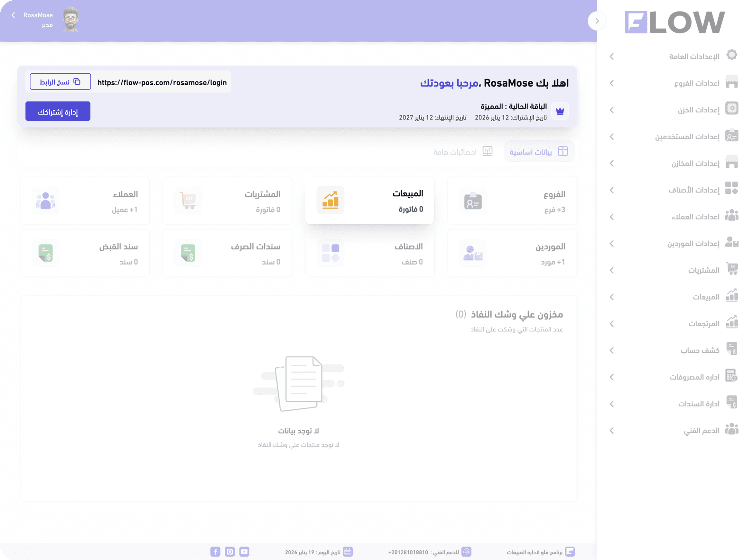Open the YouTube icon in the footer
Viewport: 753px width, 560px height.
pos(244,552)
